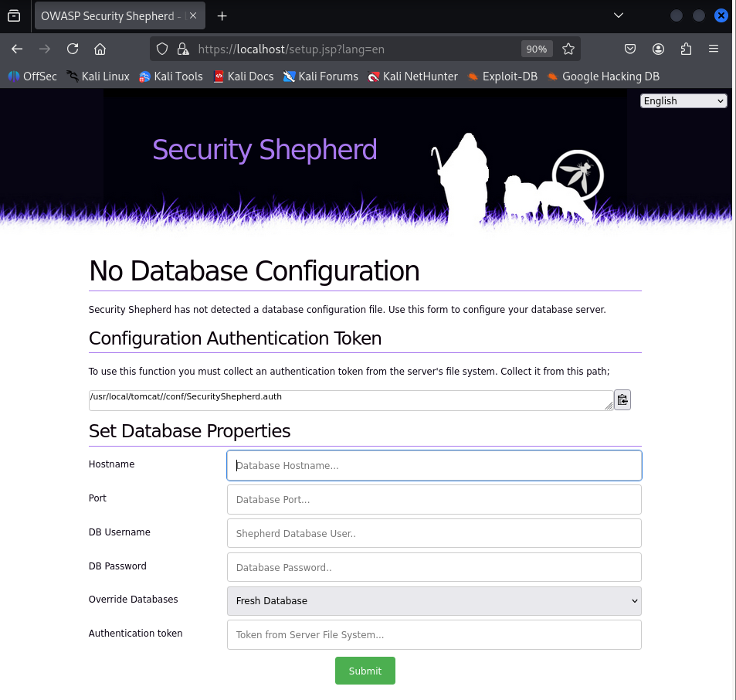Screen dimensions: 736x700
Task: Open the Kali Linux bookmark
Action: point(97,76)
